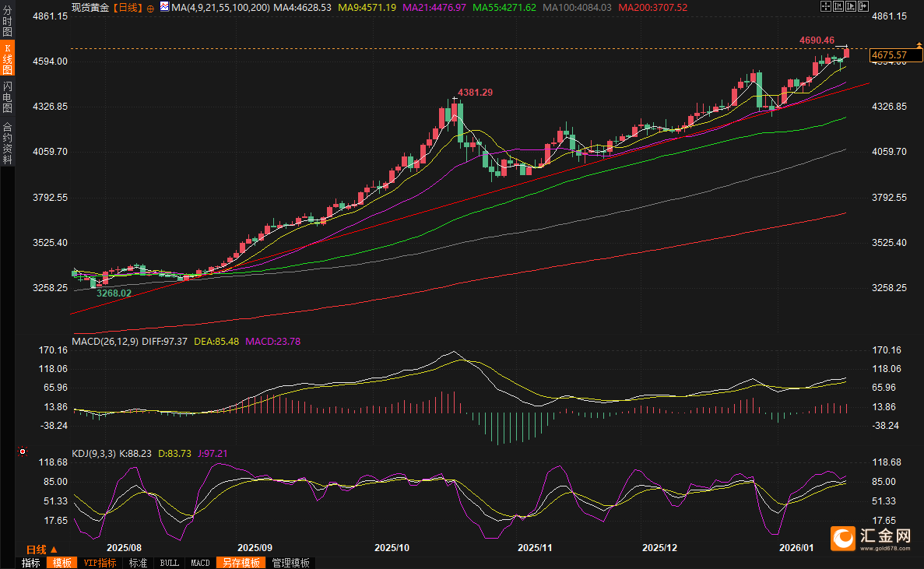Switch to the 分时图 tab
The image size is (924, 569).
tap(8, 22)
